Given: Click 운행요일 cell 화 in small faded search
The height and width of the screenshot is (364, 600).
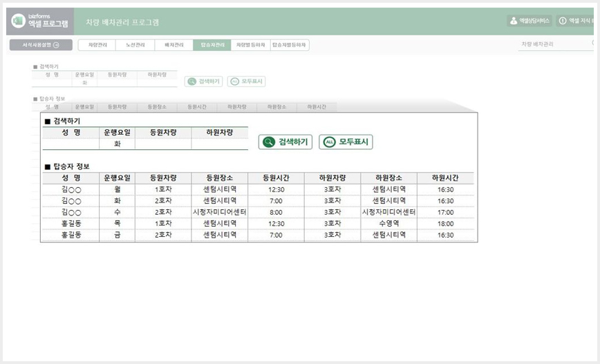Looking at the screenshot, I should click(84, 83).
